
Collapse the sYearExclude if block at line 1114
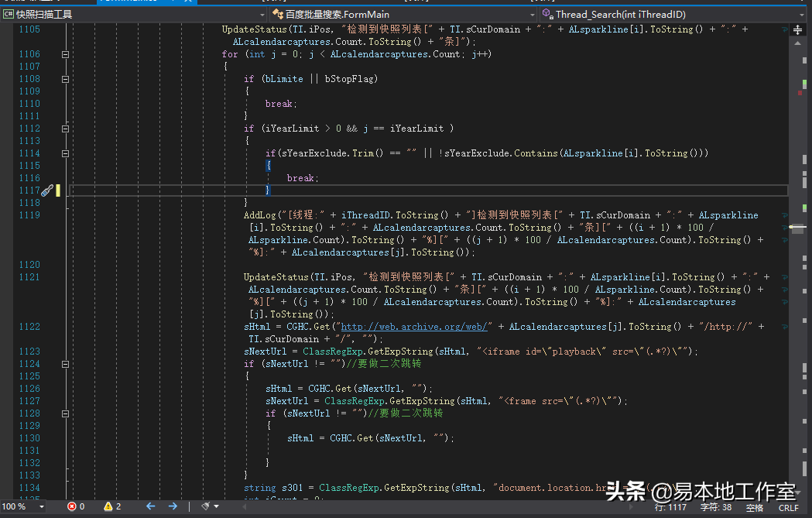pos(65,153)
